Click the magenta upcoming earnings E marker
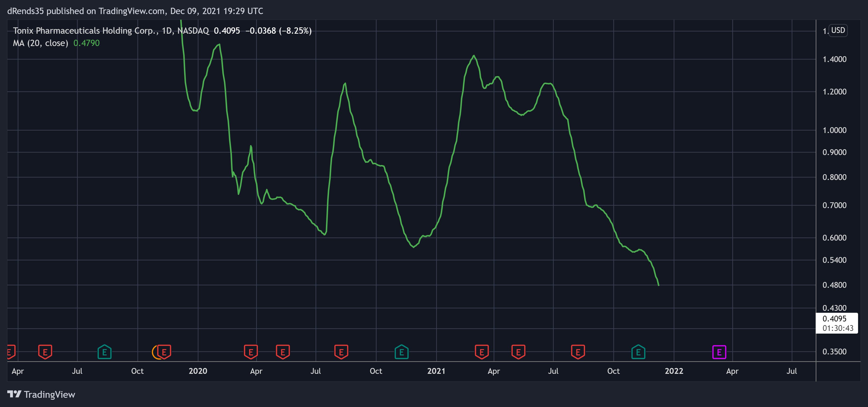Screen dimensions: 868x407 click(719, 352)
